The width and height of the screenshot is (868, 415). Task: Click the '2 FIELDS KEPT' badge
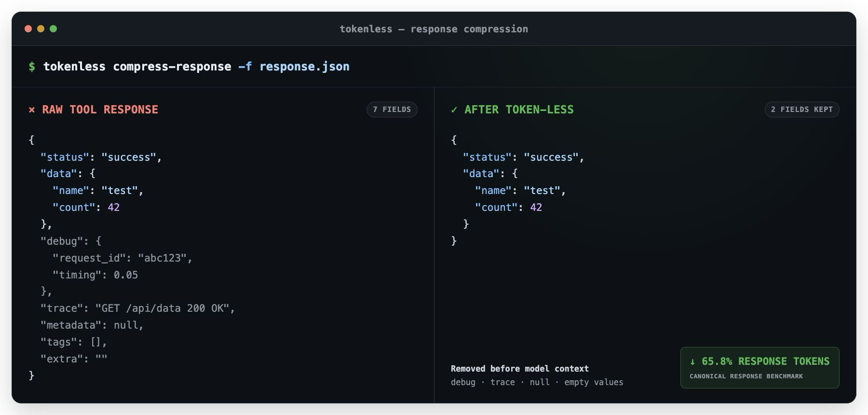click(x=802, y=110)
